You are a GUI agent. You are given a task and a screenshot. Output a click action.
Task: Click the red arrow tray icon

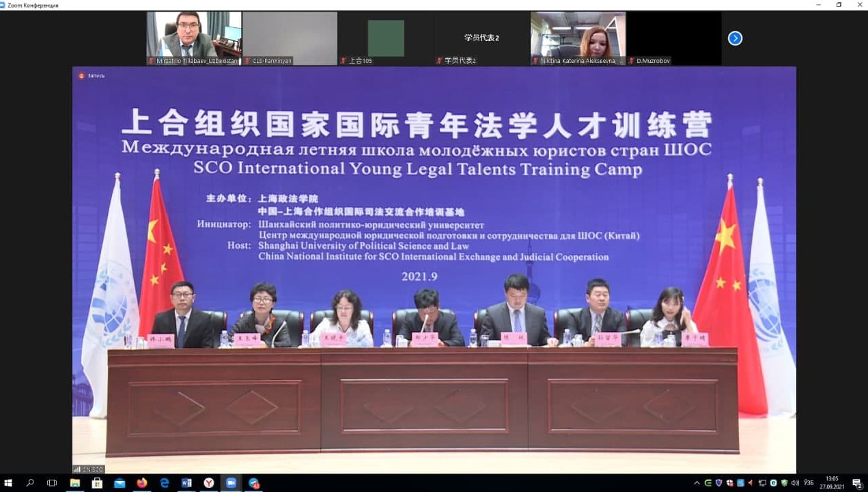pos(751,483)
